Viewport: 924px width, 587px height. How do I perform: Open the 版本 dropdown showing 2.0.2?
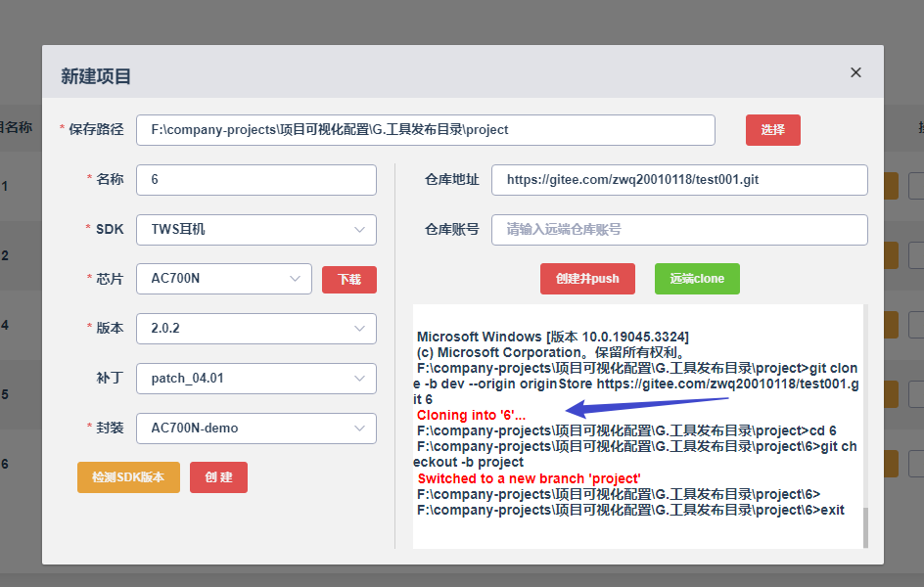pos(256,329)
